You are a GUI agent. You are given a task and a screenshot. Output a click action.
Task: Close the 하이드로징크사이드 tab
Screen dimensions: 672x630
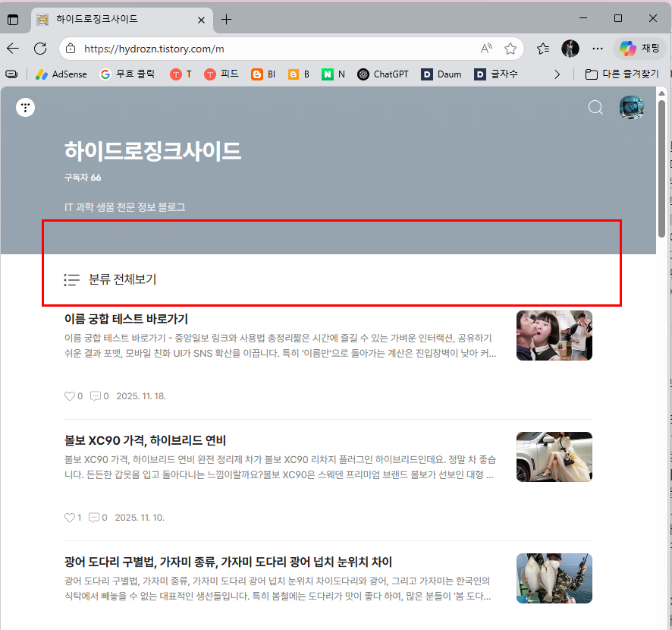201,20
